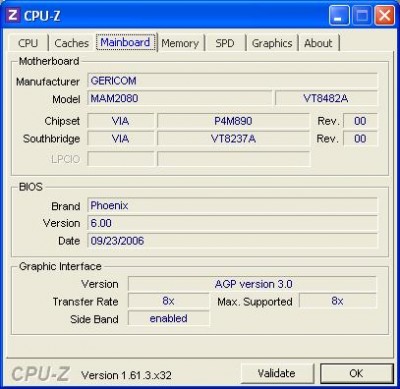Open the About tab
The height and width of the screenshot is (389, 400).
click(x=318, y=43)
